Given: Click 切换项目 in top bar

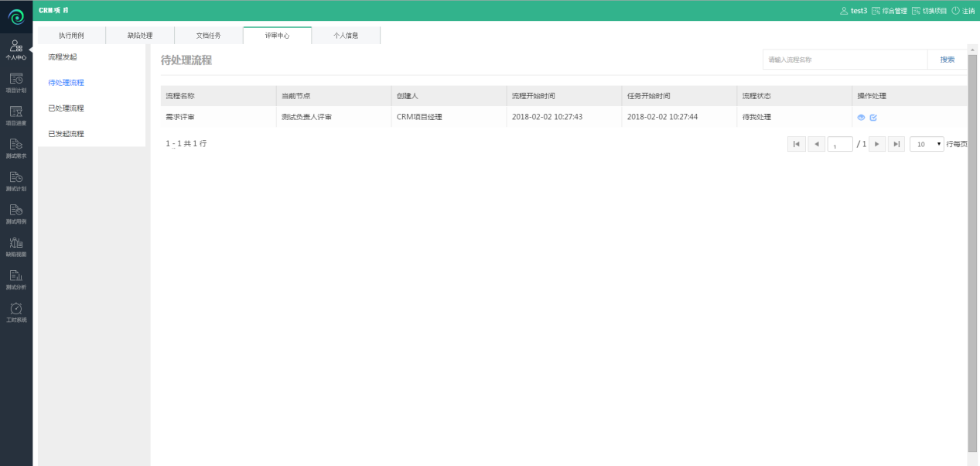Looking at the screenshot, I should [929, 11].
